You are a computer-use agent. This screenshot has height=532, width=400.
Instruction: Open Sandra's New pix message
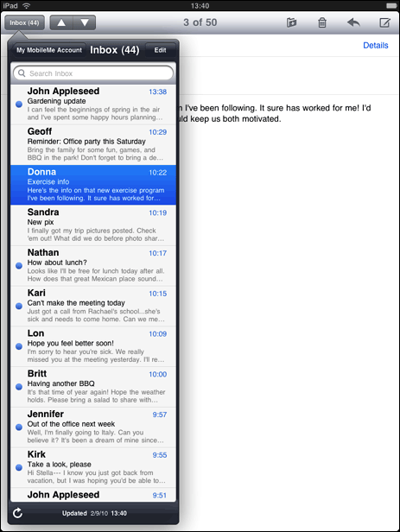point(93,225)
